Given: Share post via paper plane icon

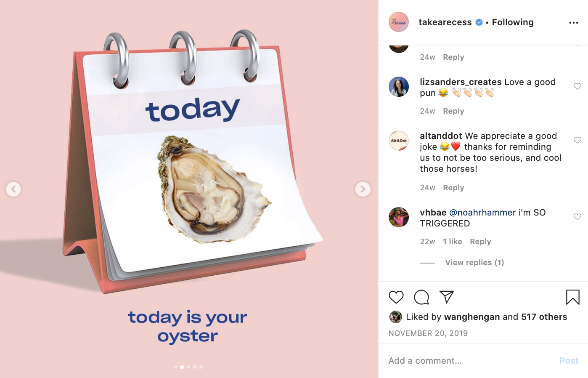Looking at the screenshot, I should [x=446, y=297].
